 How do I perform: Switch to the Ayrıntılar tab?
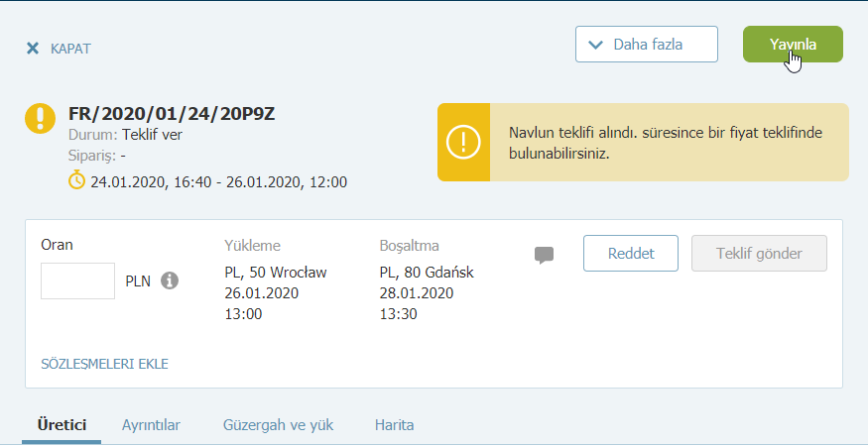151,425
